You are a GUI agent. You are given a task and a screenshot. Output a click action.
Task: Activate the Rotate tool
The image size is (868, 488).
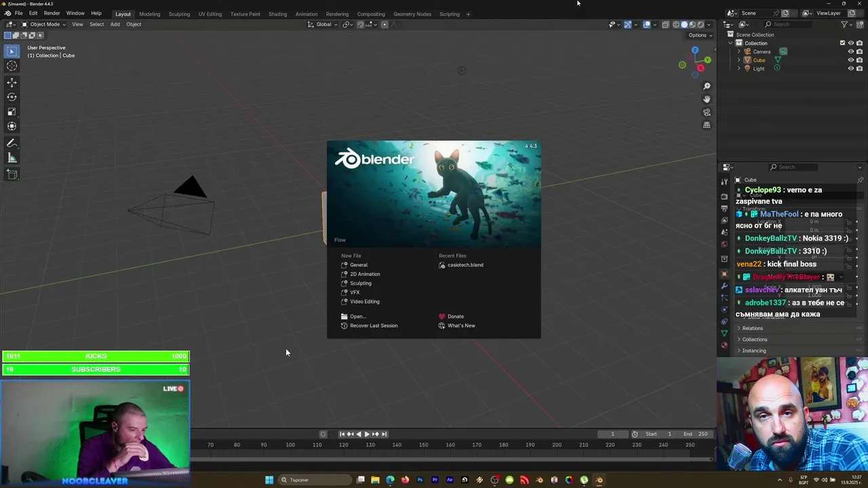tap(12, 97)
